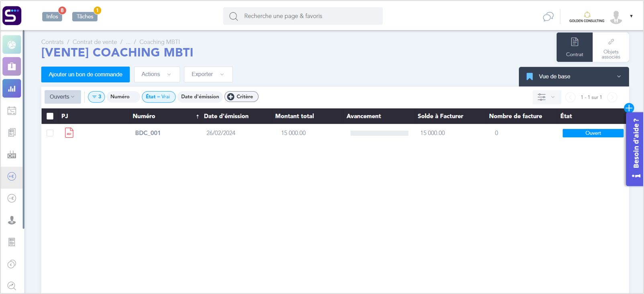Expand the Vue de base view selector

(x=574, y=77)
